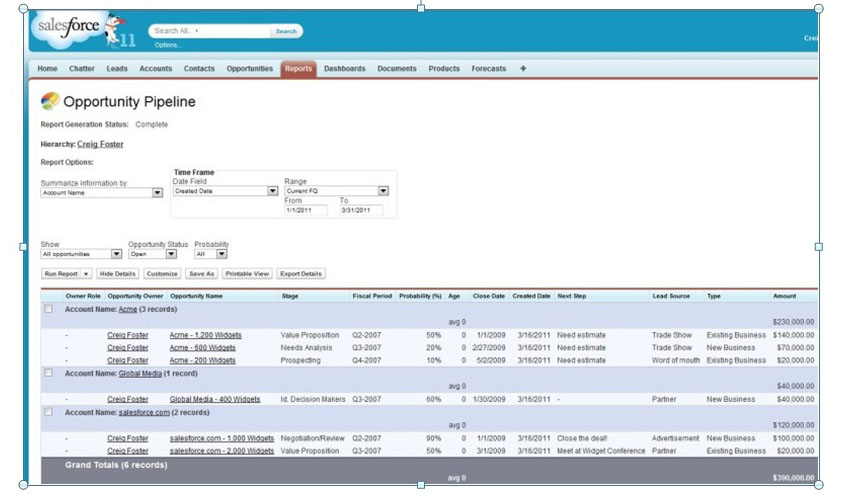Click the Opportunity Pipeline report icon
The width and height of the screenshot is (841, 495).
[50, 101]
